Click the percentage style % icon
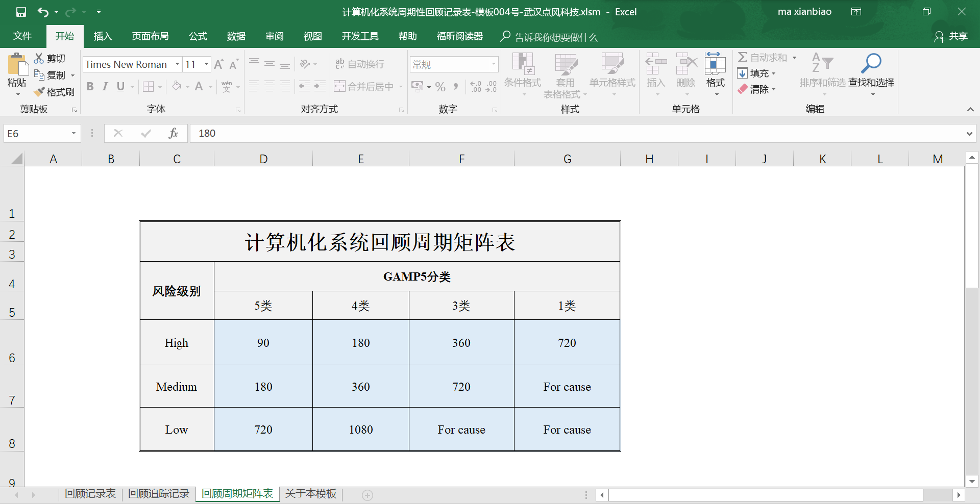Image resolution: width=980 pixels, height=504 pixels. [x=440, y=87]
